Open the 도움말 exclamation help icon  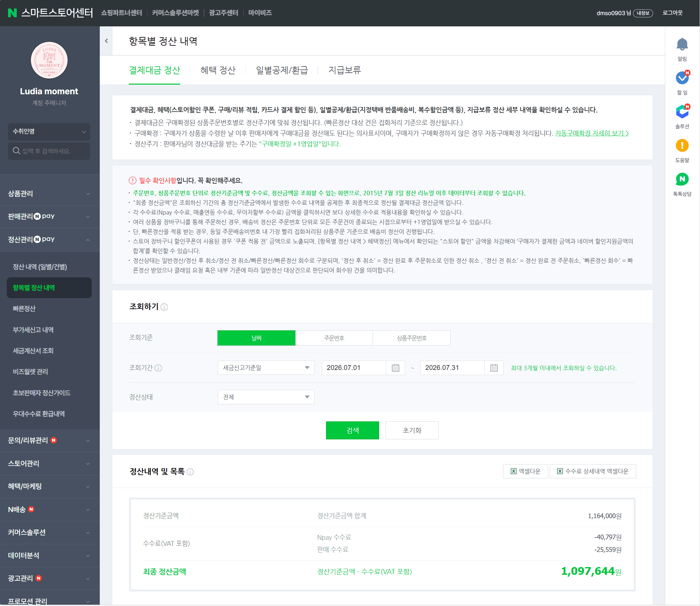(682, 146)
